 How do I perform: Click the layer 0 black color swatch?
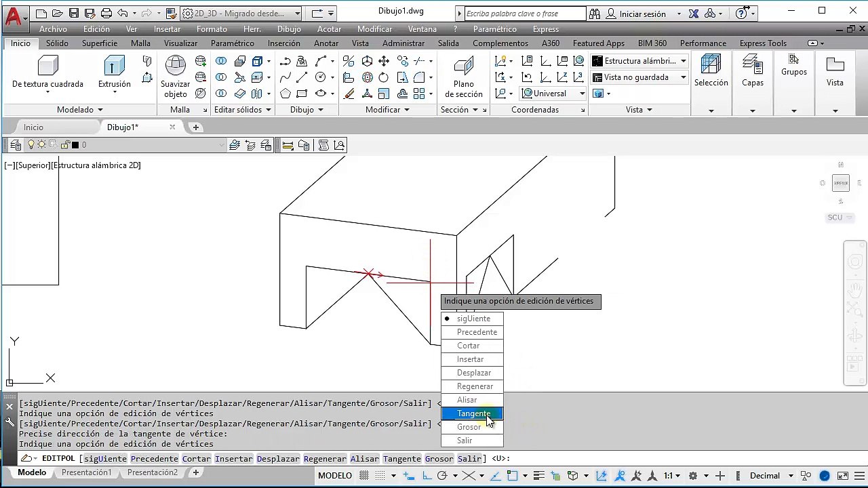[x=75, y=145]
